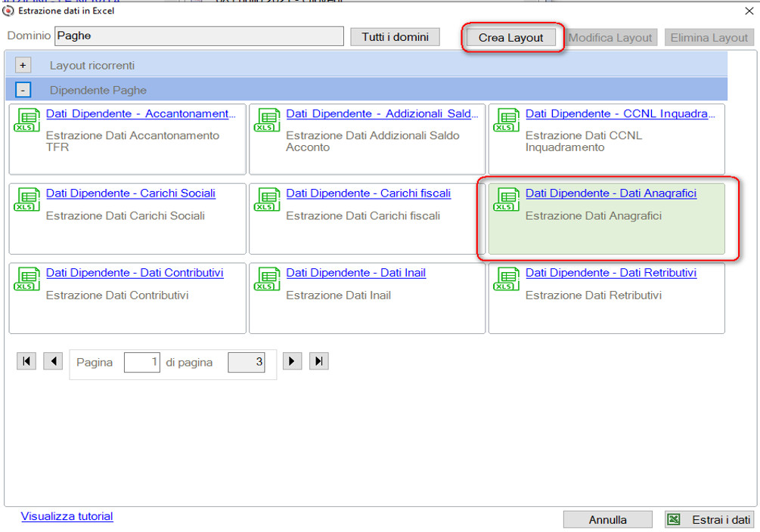Close the Estrazione dati in Excel dialog
The width and height of the screenshot is (760, 532).
[749, 11]
